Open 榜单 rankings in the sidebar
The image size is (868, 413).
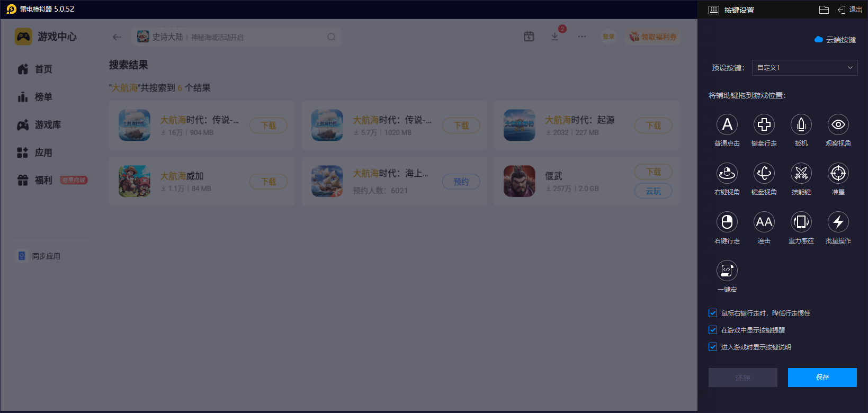(x=35, y=97)
